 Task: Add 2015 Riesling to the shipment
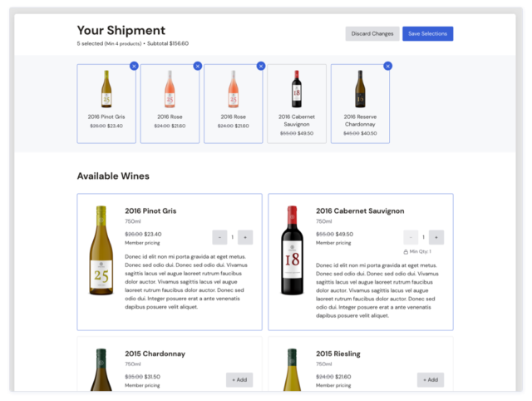tap(431, 379)
